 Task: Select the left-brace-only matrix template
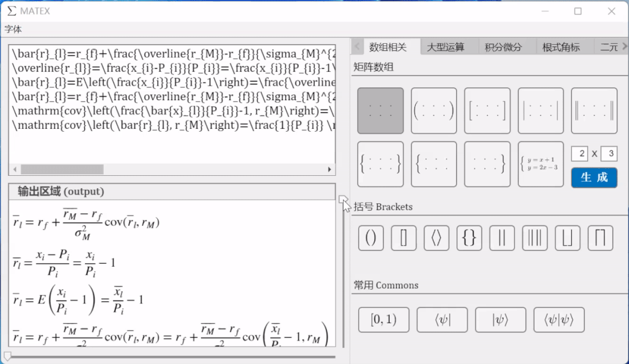tap(433, 164)
